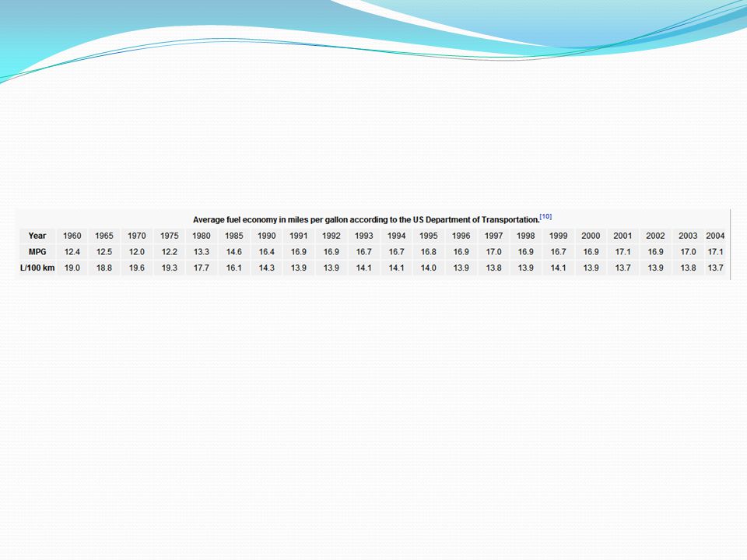Click the 1991 year cell
747x560 pixels.
(x=299, y=236)
